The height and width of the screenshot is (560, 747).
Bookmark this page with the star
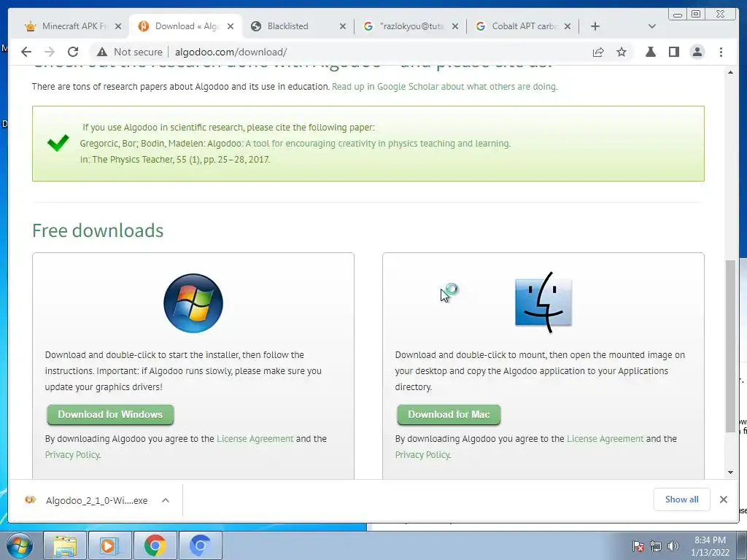[x=622, y=52]
